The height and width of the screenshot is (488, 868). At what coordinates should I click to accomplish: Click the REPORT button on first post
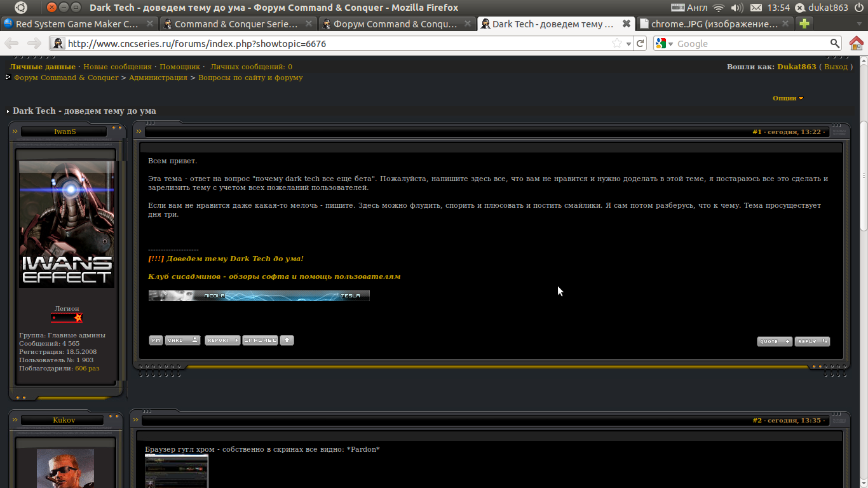(x=222, y=340)
